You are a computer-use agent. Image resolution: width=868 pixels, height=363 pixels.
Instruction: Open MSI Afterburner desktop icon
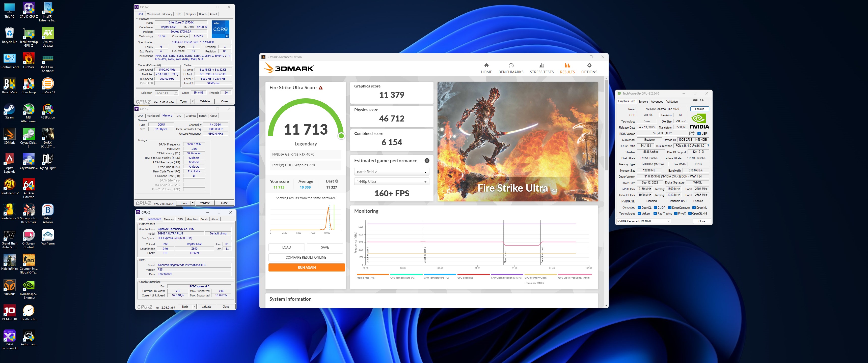[29, 113]
